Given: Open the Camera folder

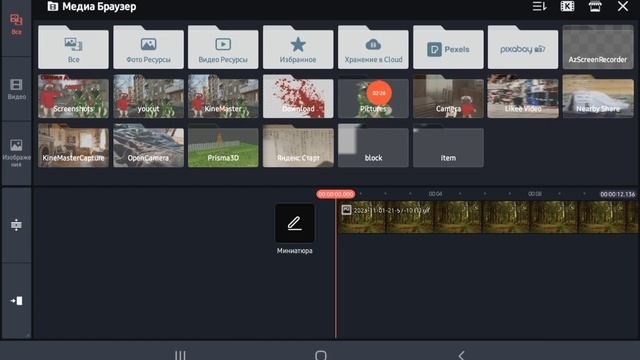Looking at the screenshot, I should 448,96.
